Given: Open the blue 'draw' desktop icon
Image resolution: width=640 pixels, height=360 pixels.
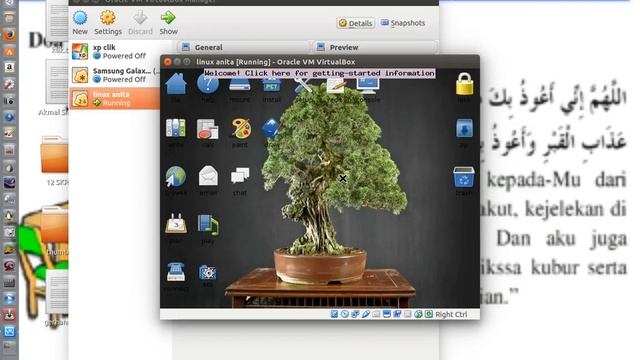Looking at the screenshot, I should coord(270,128).
